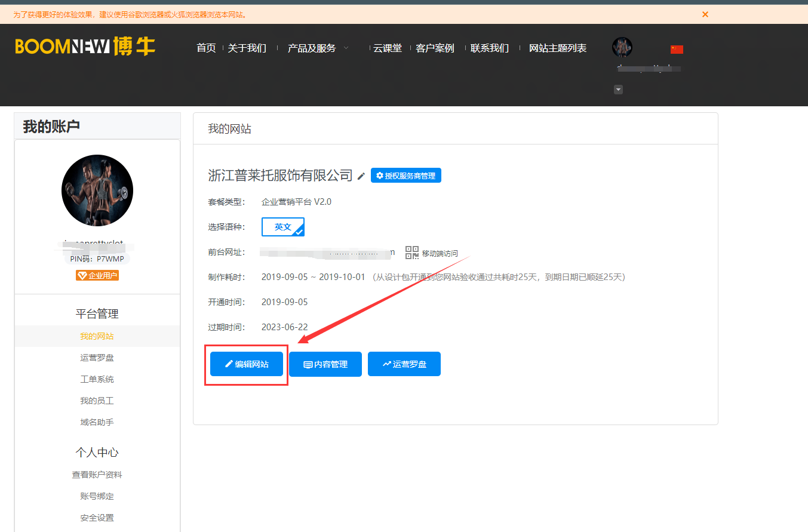Open the 云课堂 menu item

click(388, 48)
